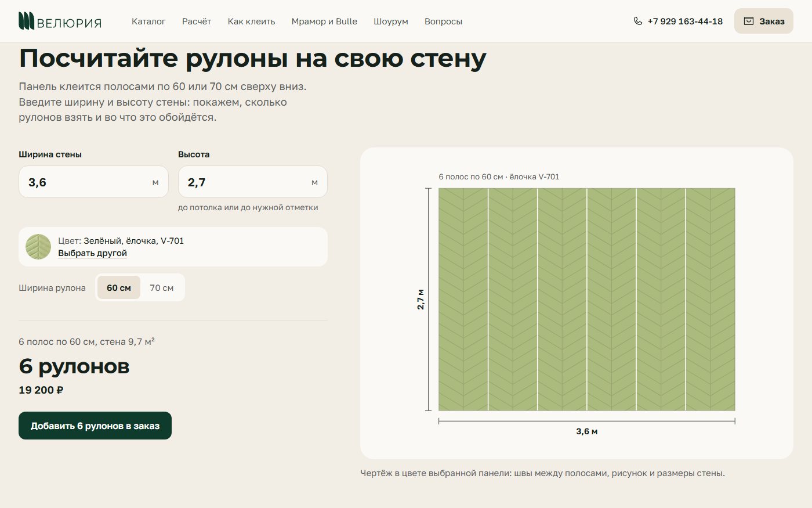812x508 pixels.
Task: Open the Каталог menu item
Action: [x=148, y=21]
